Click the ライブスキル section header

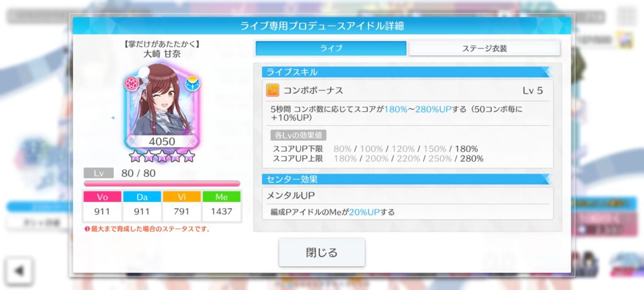[407, 72]
